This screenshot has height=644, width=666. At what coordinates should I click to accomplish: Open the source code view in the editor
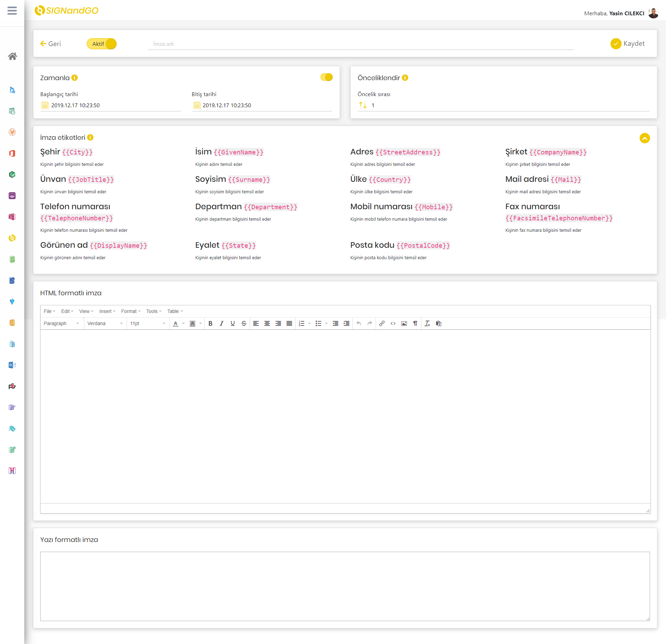[393, 323]
